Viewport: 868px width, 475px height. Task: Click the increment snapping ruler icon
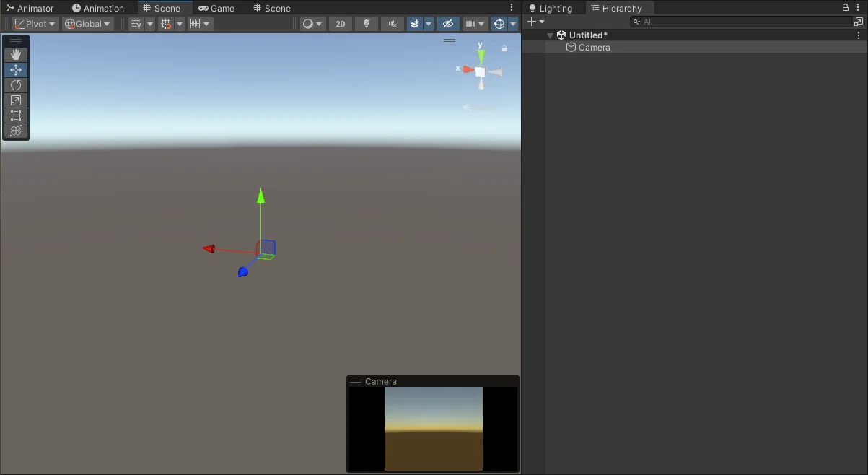(x=195, y=24)
